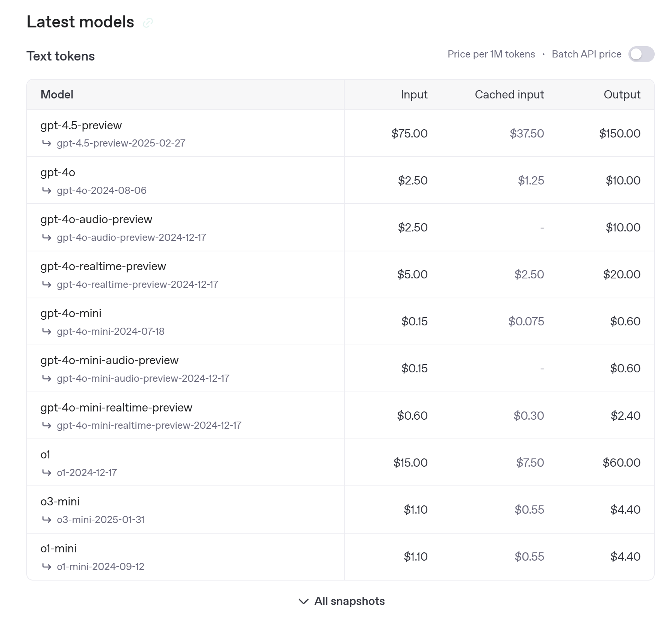This screenshot has width=672, height=620.
Task: Click the $20.00 output price
Action: click(x=622, y=274)
